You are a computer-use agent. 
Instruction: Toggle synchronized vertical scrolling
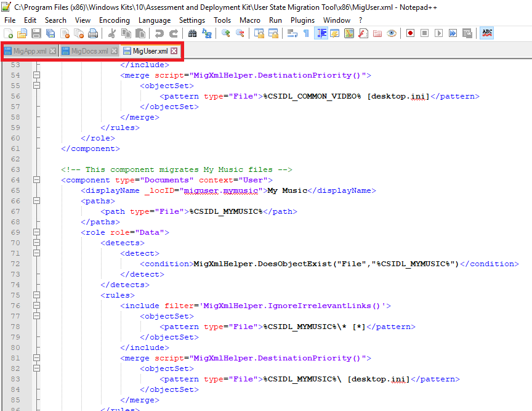coord(259,33)
